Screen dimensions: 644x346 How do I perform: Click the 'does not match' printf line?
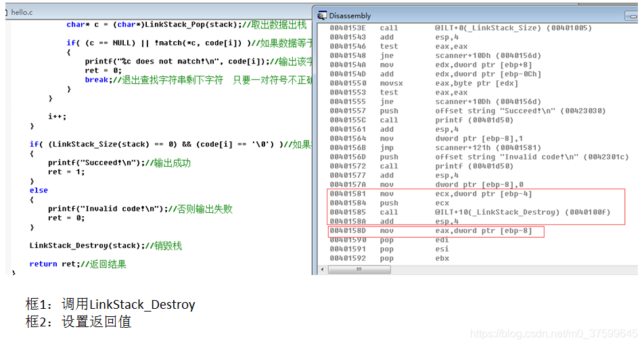point(198,61)
